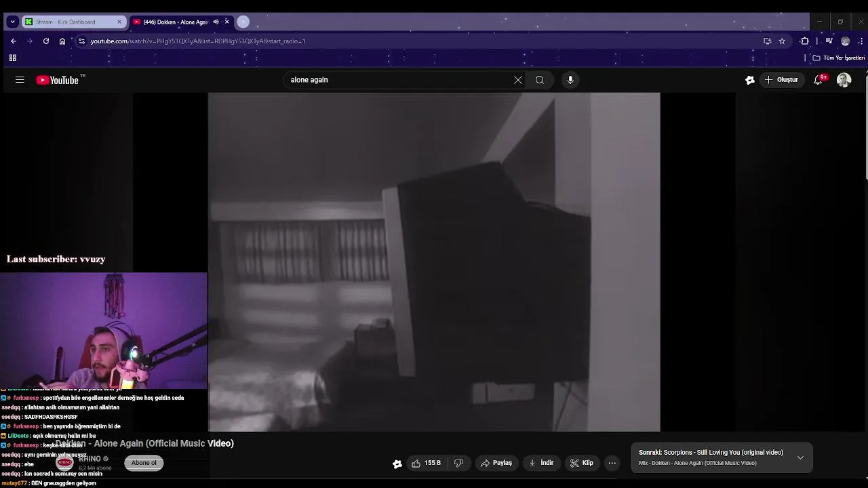The height and width of the screenshot is (488, 868).
Task: Open a new browser tab
Action: click(243, 22)
